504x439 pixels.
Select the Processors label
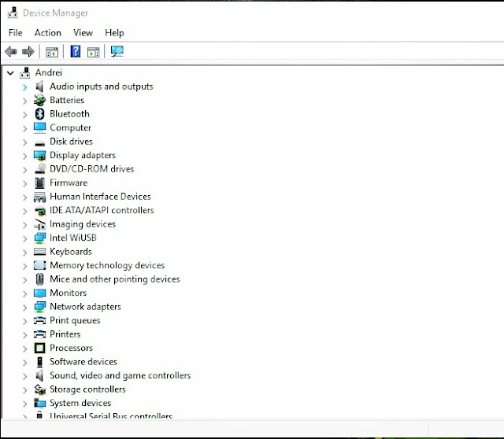point(71,348)
